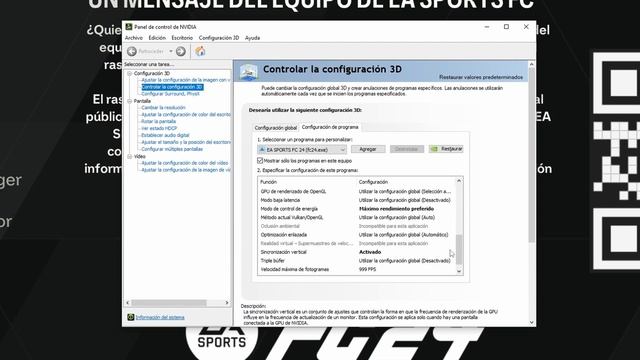Select the 'Optimización enlazada' row
The width and height of the screenshot is (640, 360).
pyautogui.click(x=357, y=235)
